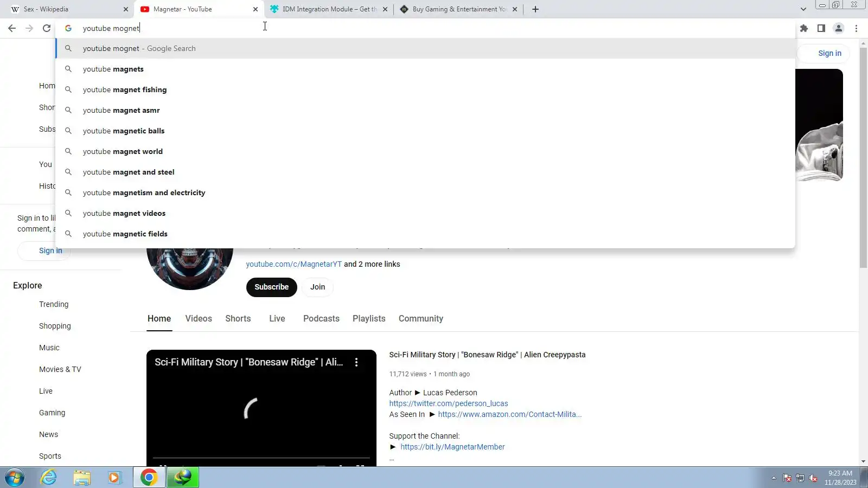This screenshot has height=488, width=868.
Task: Choose the 'youtube magnet videos' suggestion
Action: tap(425, 213)
